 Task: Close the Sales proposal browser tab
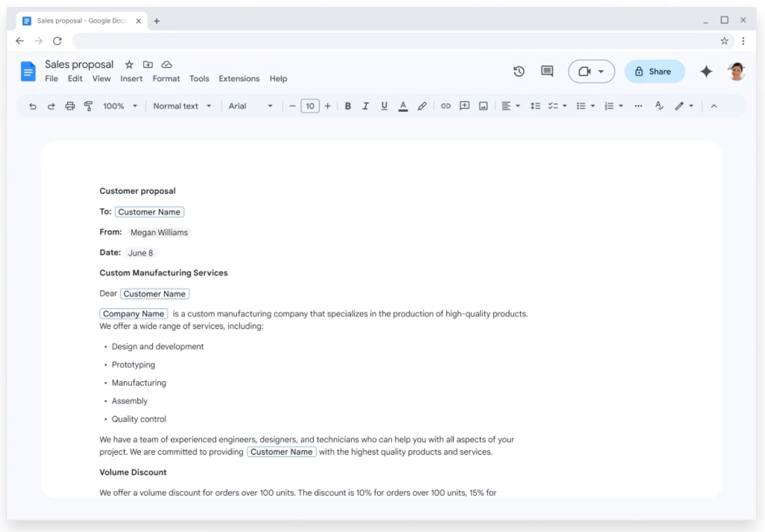pos(138,21)
